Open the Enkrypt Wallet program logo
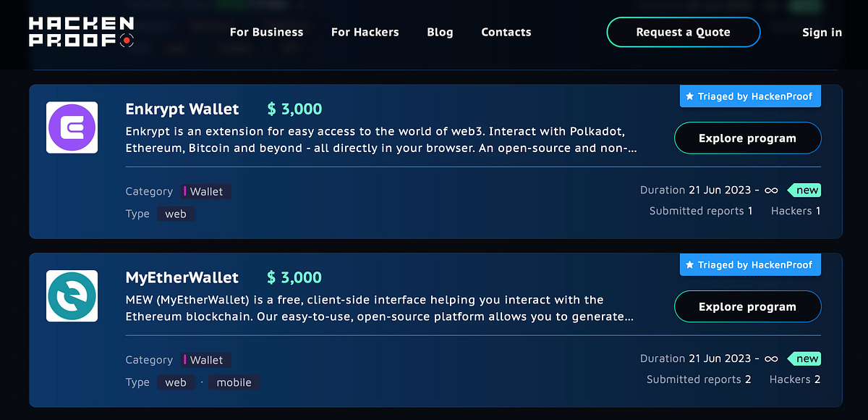This screenshot has height=420, width=868. tap(72, 127)
